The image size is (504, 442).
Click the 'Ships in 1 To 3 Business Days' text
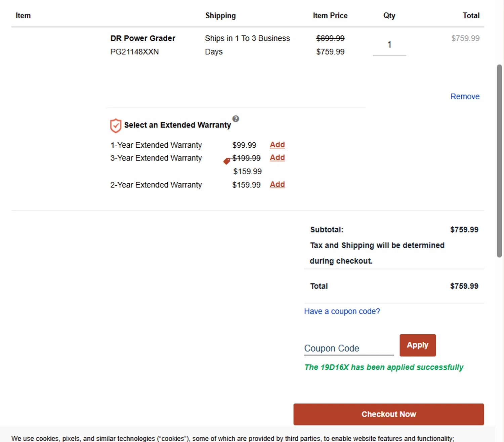click(247, 45)
